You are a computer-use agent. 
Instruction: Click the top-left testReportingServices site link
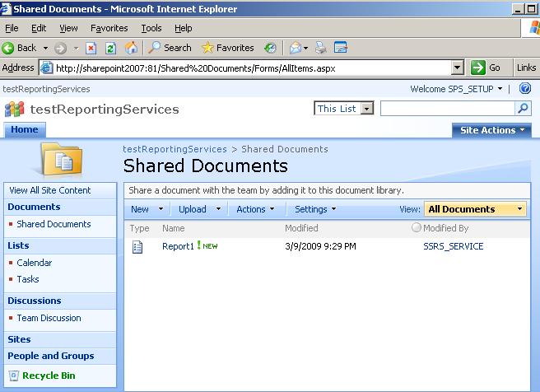pos(46,89)
